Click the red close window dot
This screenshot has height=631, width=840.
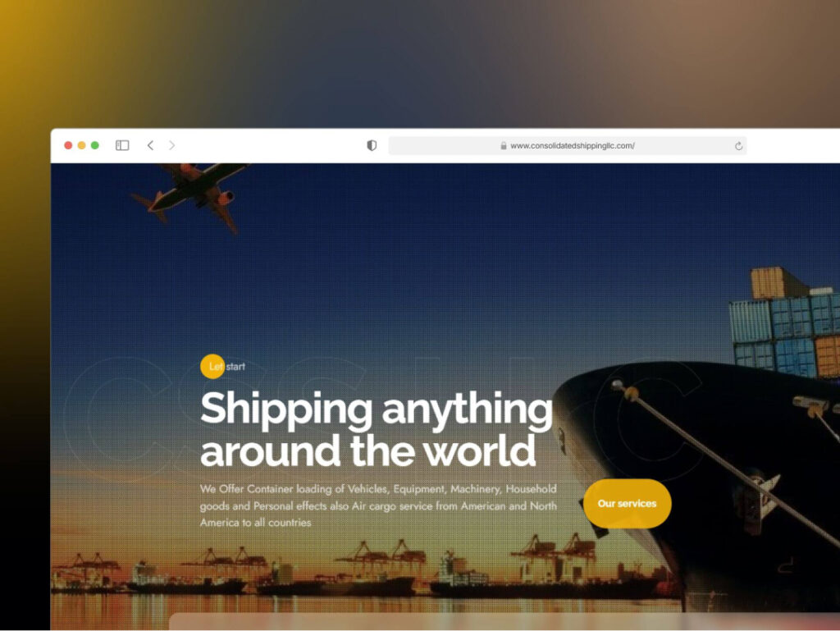(x=68, y=145)
